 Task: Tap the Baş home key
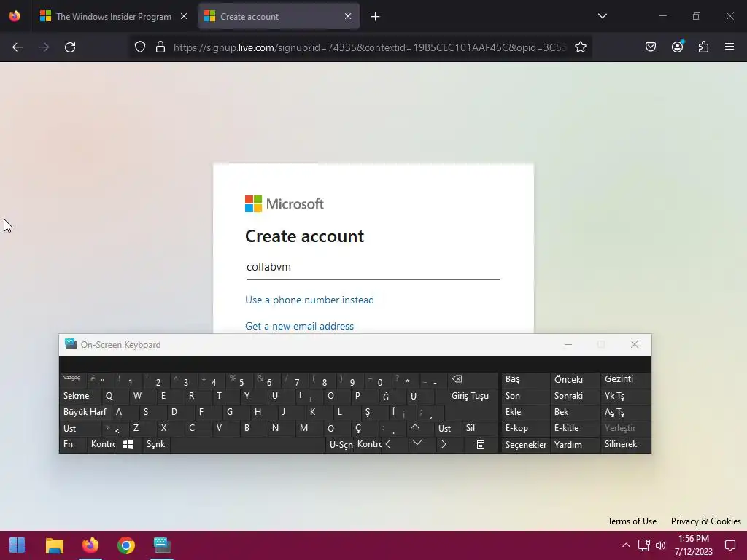tap(525, 379)
